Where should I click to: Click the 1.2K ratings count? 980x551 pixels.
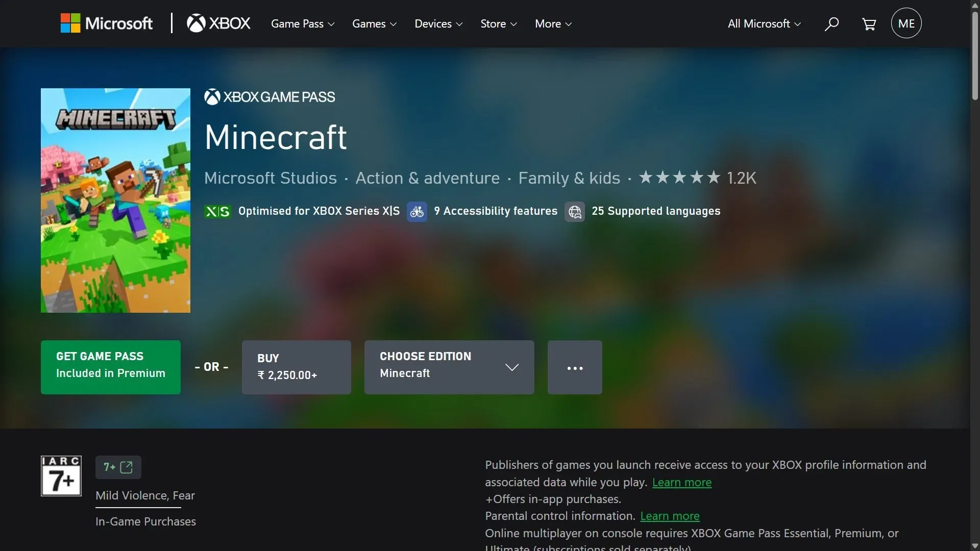pos(742,178)
